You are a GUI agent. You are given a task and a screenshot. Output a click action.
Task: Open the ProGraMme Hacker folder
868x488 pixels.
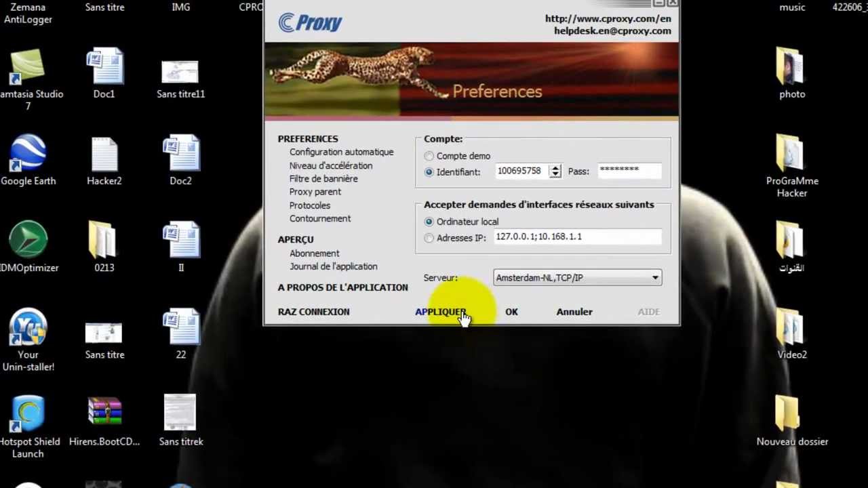(790, 154)
